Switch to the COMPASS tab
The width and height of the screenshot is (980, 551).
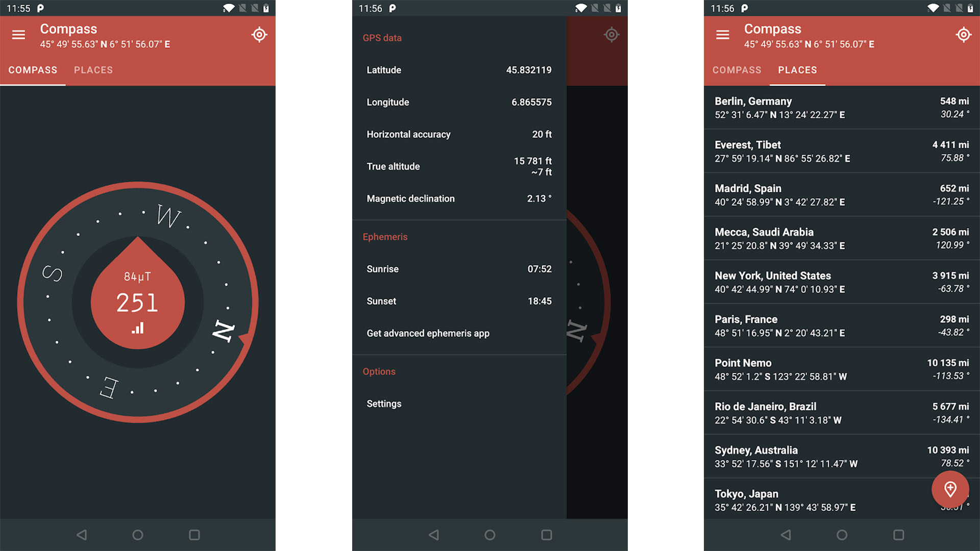click(x=738, y=70)
